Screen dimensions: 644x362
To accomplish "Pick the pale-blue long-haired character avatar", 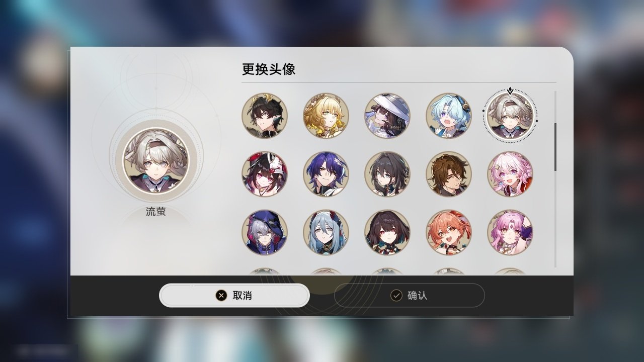I will pyautogui.click(x=326, y=232).
